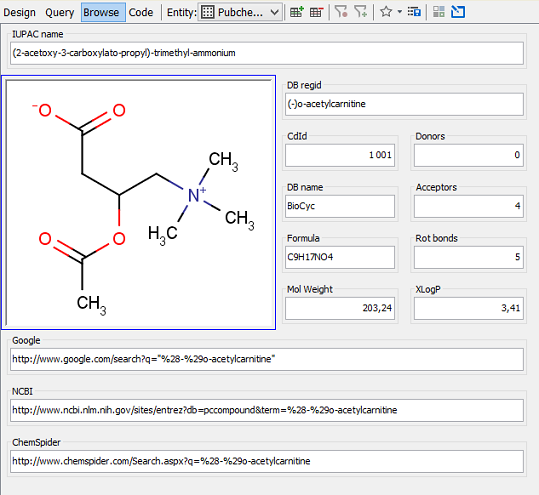Click the 'DB regid' label
Viewport: 539px width, 495px height.
coord(304,85)
